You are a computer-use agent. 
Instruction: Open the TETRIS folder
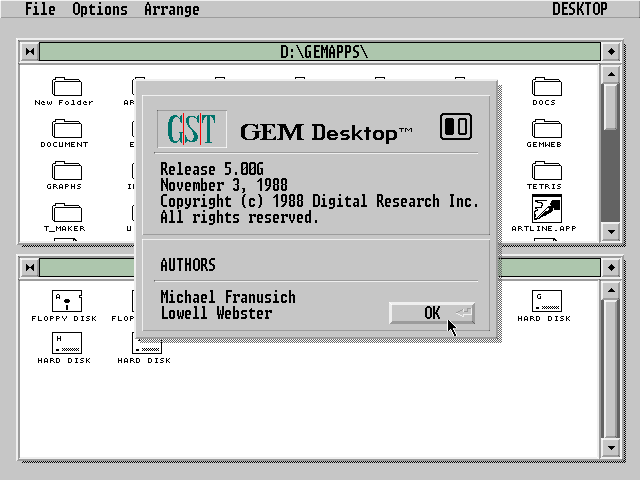(547, 171)
